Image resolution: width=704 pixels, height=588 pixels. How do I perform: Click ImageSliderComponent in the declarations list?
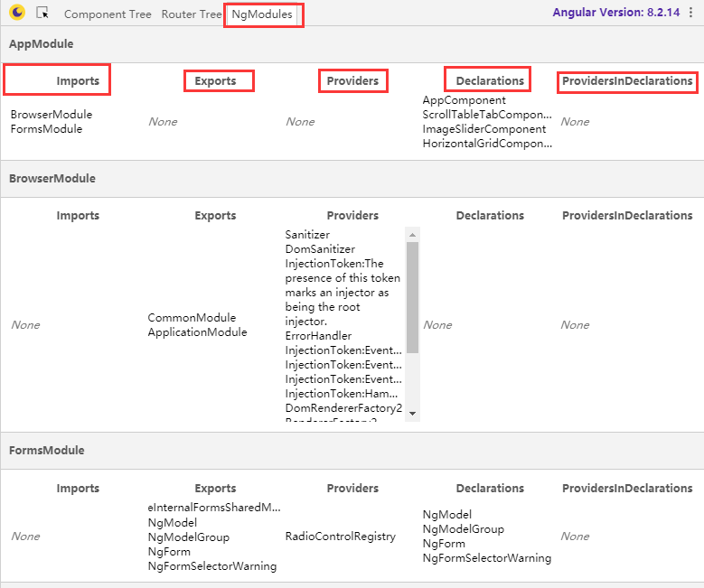point(484,129)
